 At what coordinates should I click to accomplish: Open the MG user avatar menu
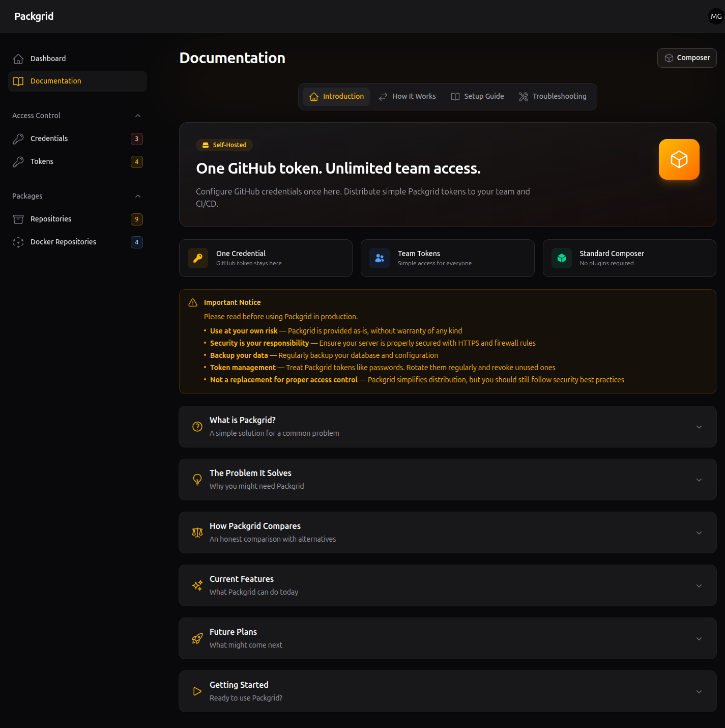pos(716,16)
